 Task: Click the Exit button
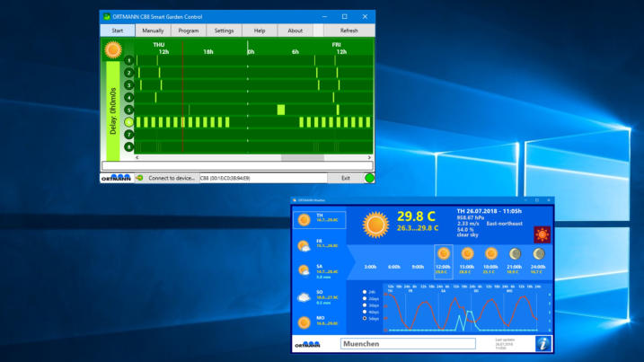click(345, 178)
